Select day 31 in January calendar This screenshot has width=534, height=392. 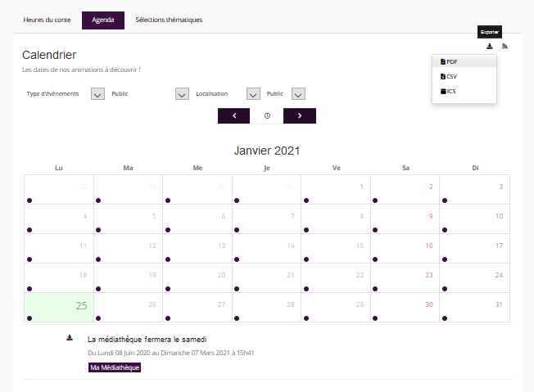(x=475, y=307)
